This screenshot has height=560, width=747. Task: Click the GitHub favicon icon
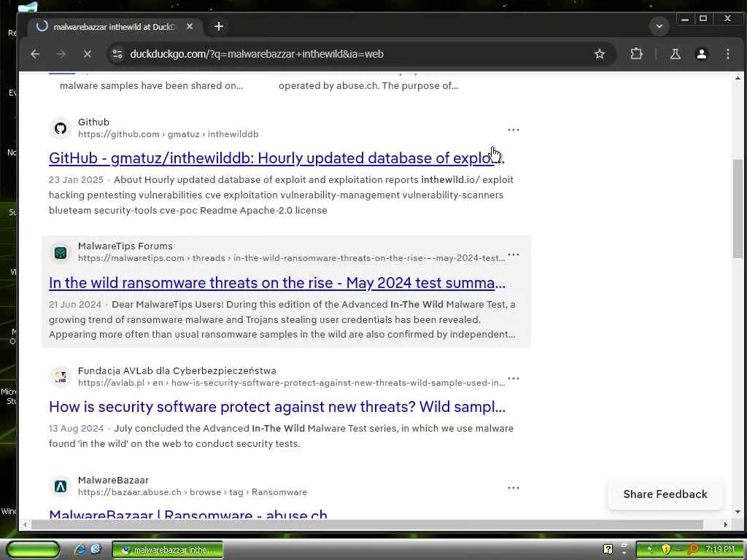(61, 128)
